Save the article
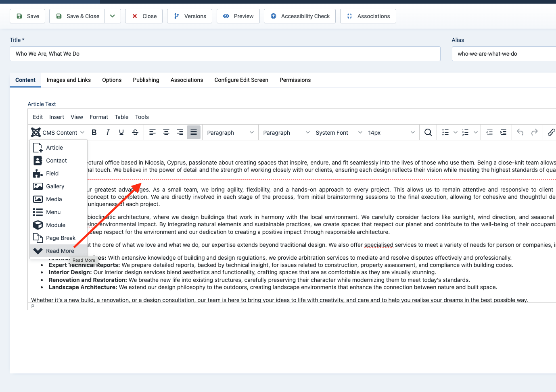Viewport: 556px width, 392px height. (x=27, y=16)
